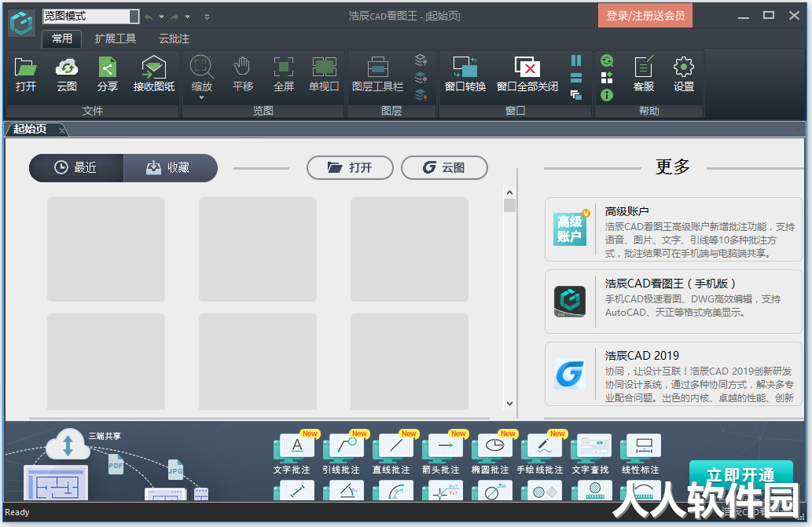Viewport: 812px width, 527px height.
Task: Click the undo arrow in quick access bar
Action: tap(149, 16)
